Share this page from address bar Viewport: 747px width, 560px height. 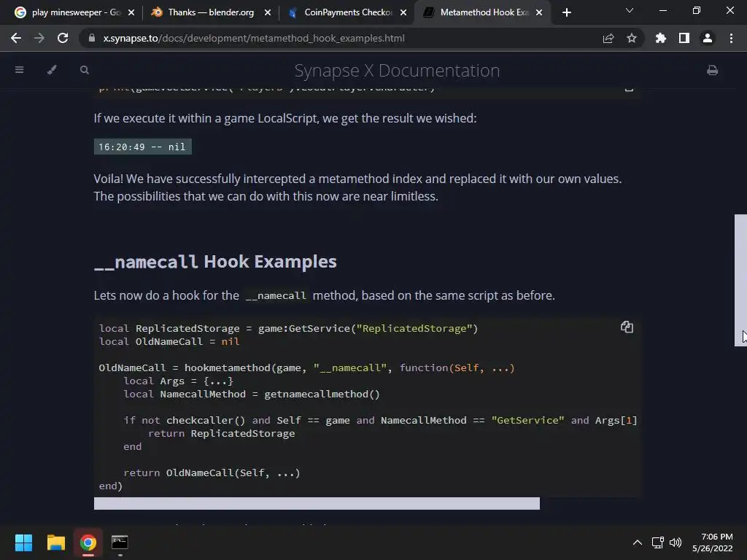tap(608, 38)
